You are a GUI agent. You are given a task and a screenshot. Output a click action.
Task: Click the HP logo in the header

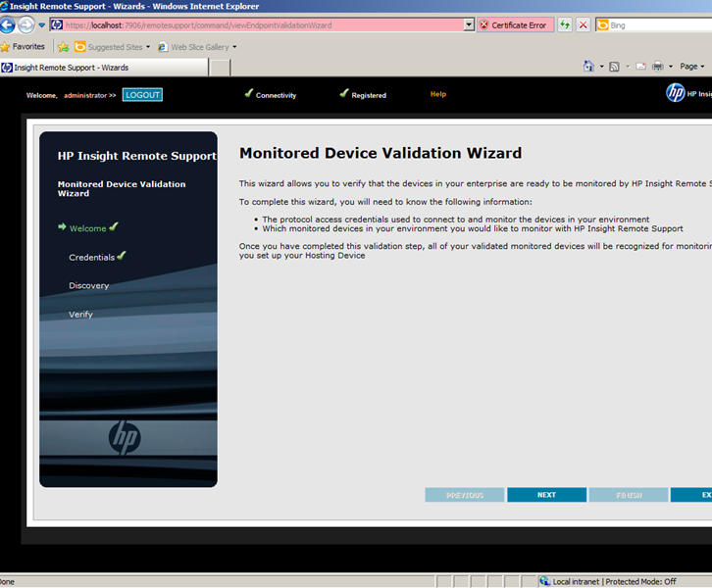pyautogui.click(x=675, y=93)
